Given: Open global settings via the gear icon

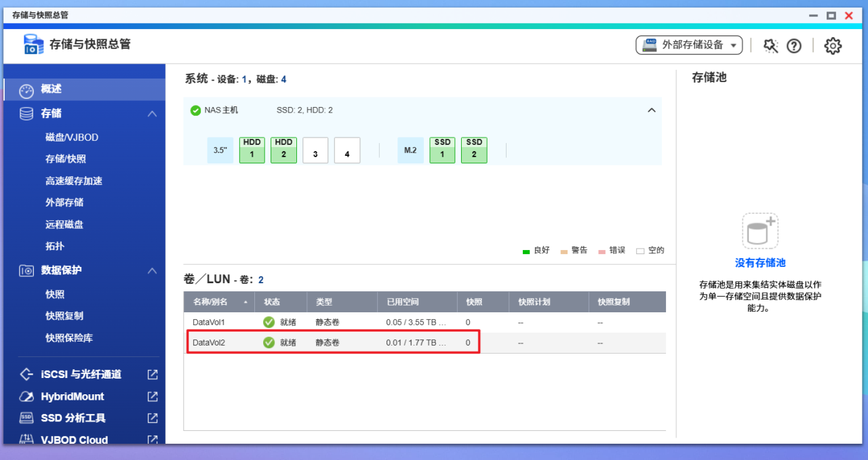Looking at the screenshot, I should tap(833, 45).
